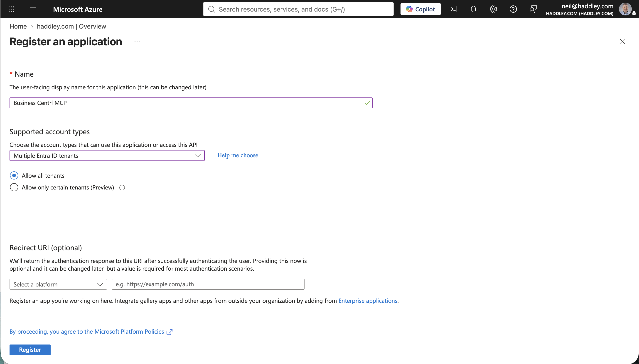
Task: Click info icon beside certain tenants option
Action: pos(122,188)
